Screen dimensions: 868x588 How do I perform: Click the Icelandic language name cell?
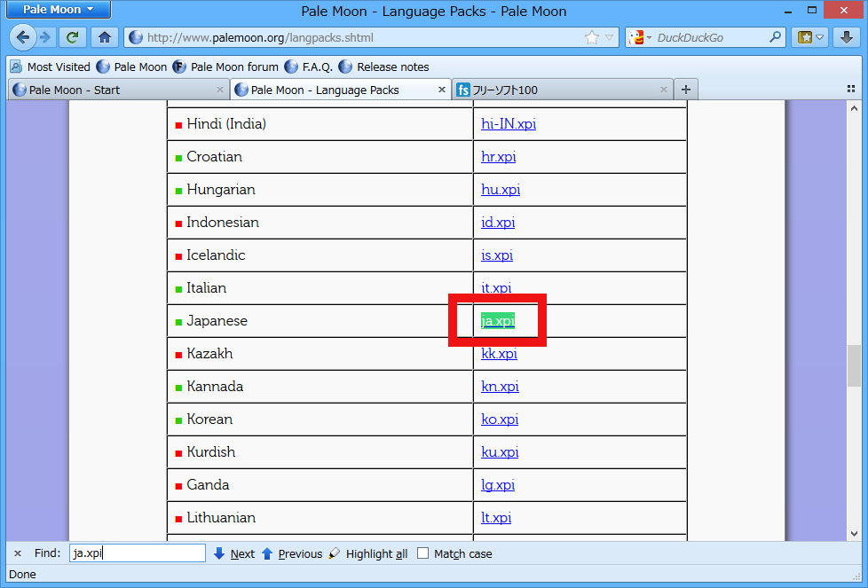click(320, 255)
